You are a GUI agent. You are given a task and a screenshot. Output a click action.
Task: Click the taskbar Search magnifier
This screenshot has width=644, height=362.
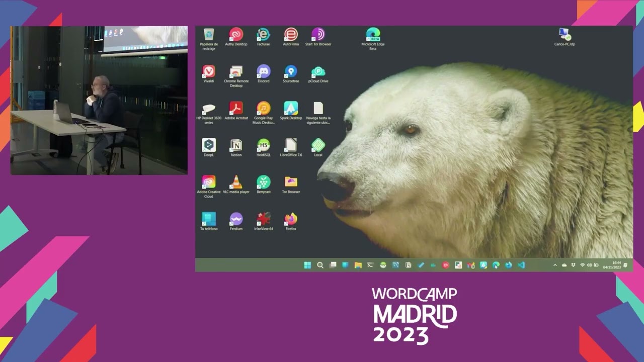coord(320,265)
